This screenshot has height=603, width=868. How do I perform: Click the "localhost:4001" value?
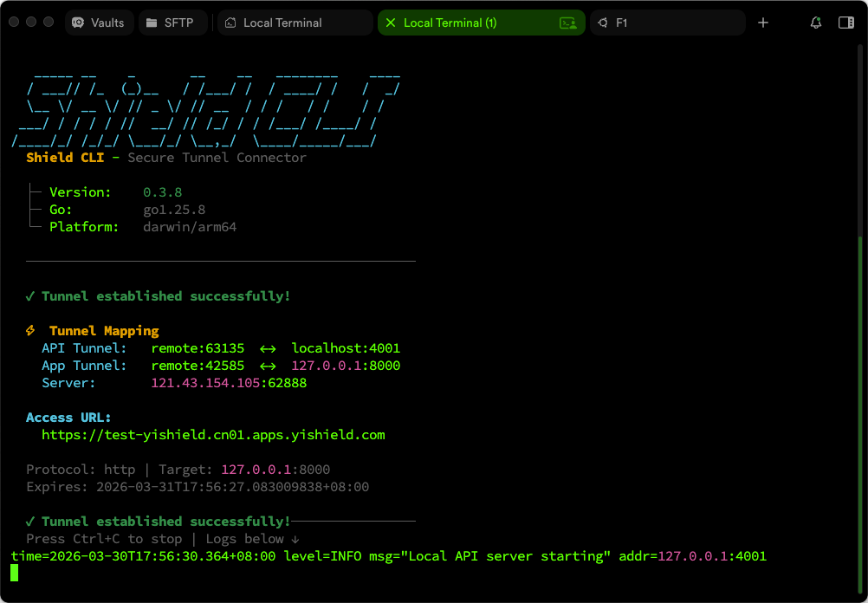pos(346,349)
